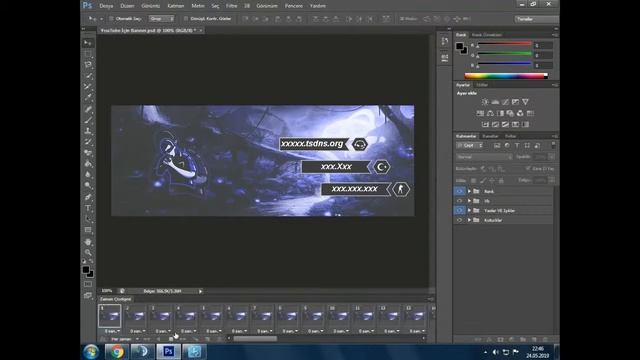Filter layers by type layers (T icon)
The image size is (640, 360).
point(517,145)
